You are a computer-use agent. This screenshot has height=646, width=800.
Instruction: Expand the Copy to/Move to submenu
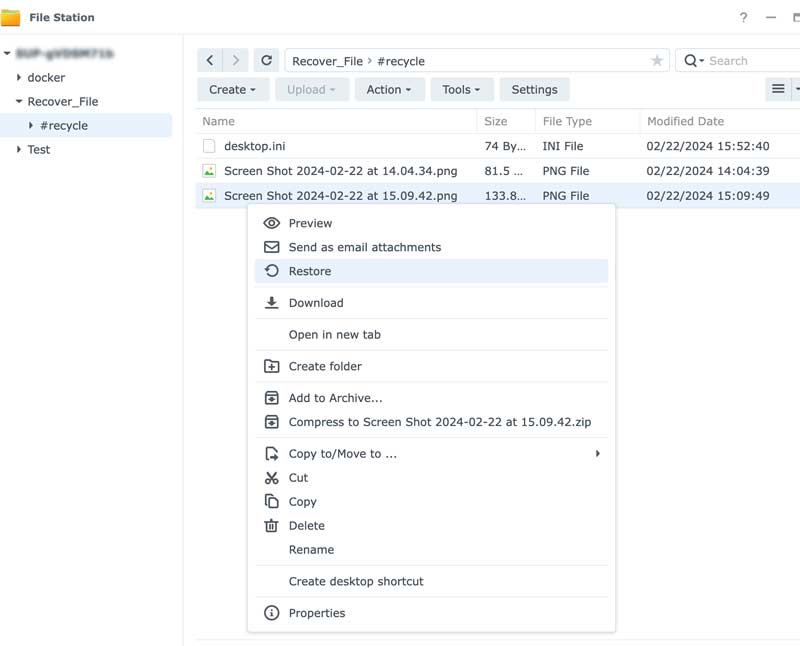[597, 453]
